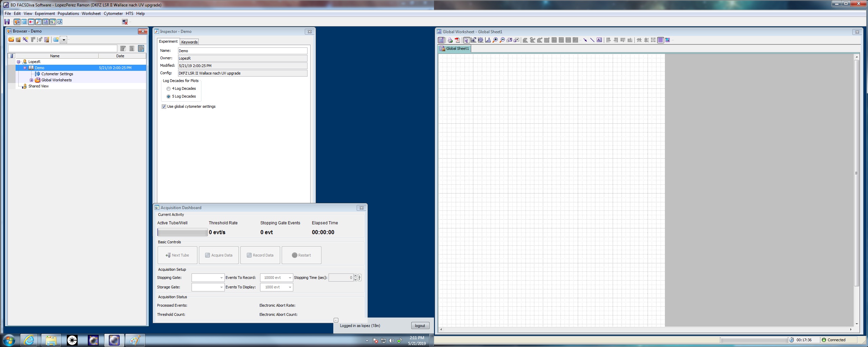Viewport: 868px width, 347px height.
Task: Click the laser icon in main toolbar
Action: (31, 22)
